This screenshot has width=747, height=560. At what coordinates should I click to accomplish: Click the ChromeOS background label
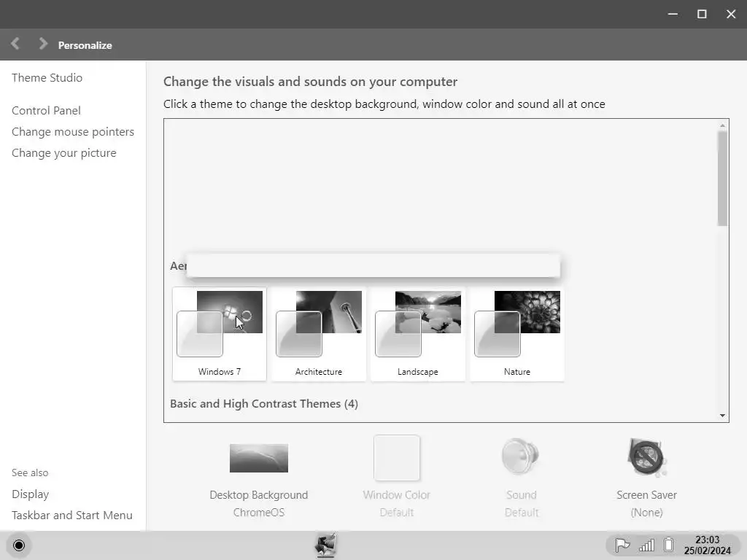coord(259,513)
